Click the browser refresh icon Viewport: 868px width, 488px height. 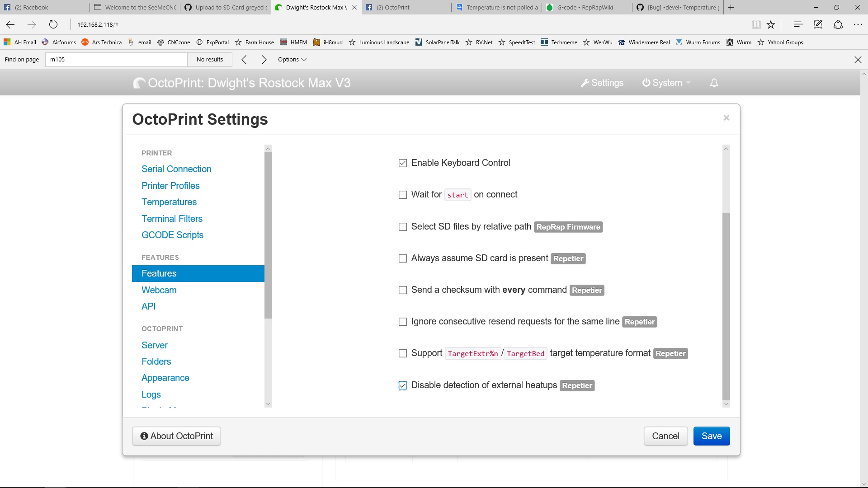[53, 24]
